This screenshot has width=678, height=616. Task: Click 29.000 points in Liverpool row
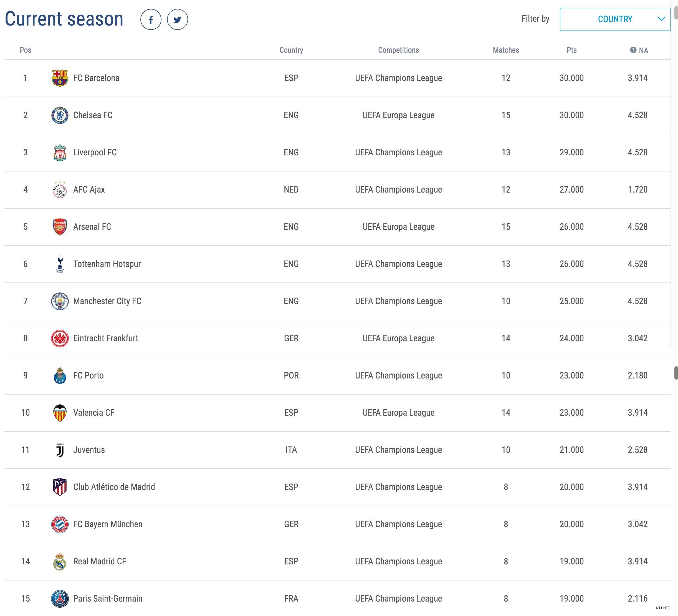point(571,152)
